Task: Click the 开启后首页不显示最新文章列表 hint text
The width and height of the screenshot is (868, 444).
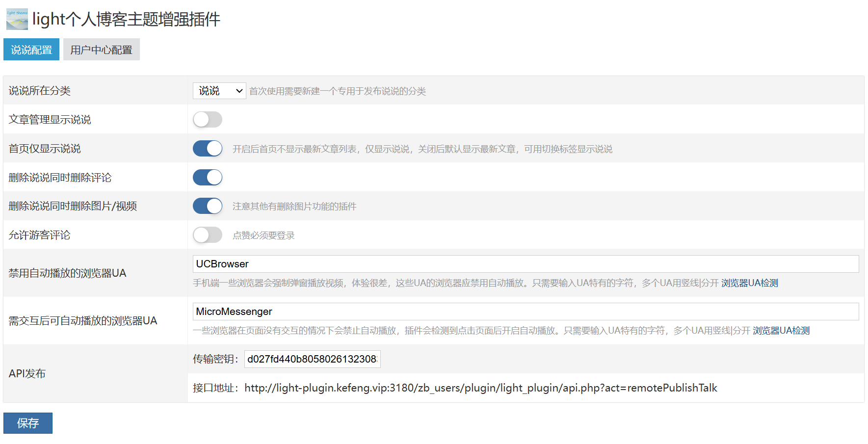Action: click(422, 149)
